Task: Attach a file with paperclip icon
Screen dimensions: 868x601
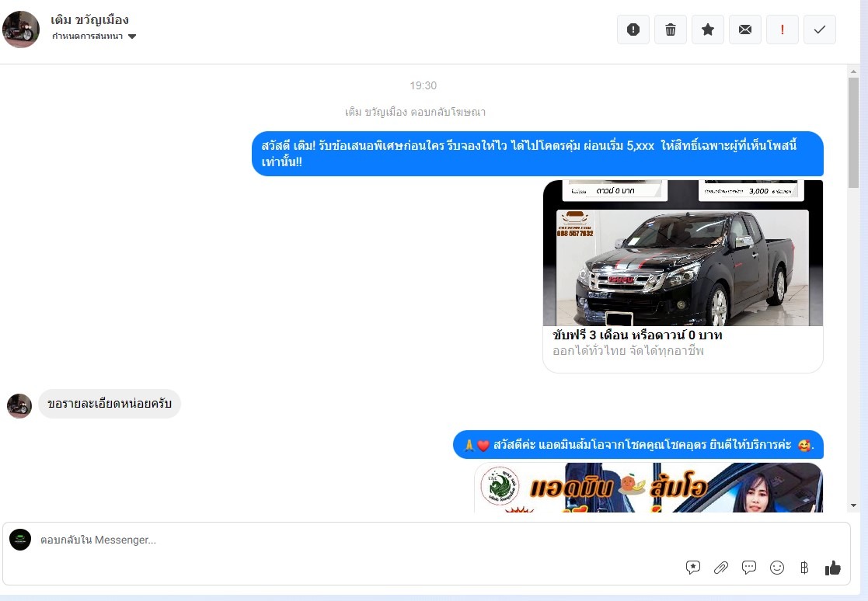Action: (x=721, y=568)
